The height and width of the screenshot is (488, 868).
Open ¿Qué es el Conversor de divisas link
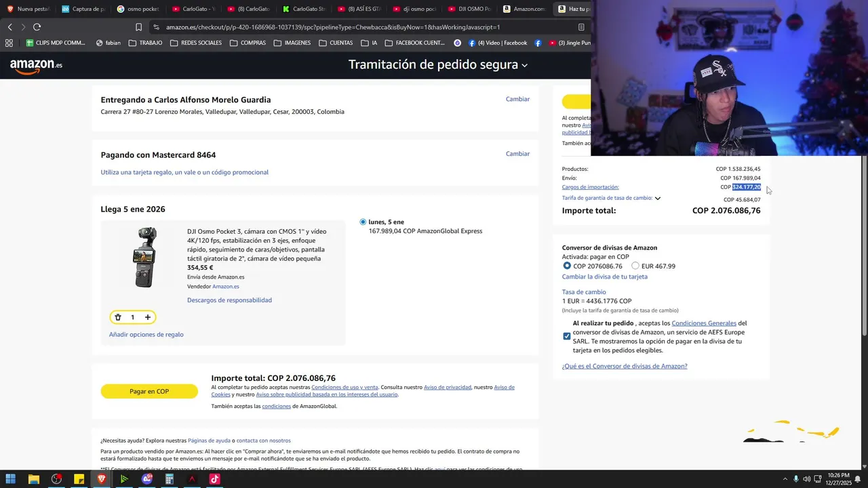point(625,366)
